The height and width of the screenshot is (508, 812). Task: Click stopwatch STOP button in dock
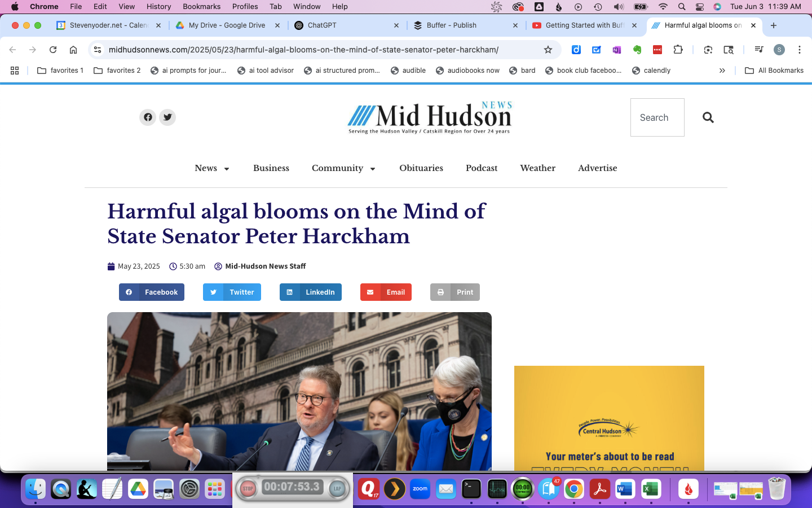pos(248,489)
